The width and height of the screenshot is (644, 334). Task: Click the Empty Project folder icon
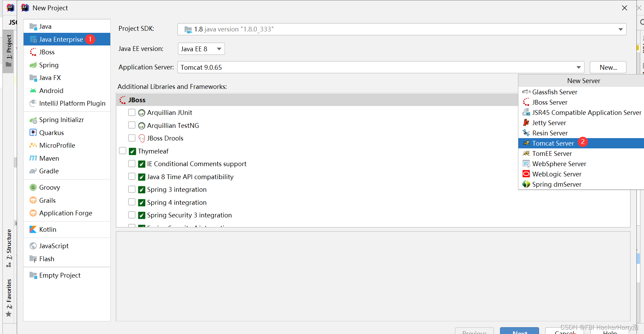pos(33,275)
